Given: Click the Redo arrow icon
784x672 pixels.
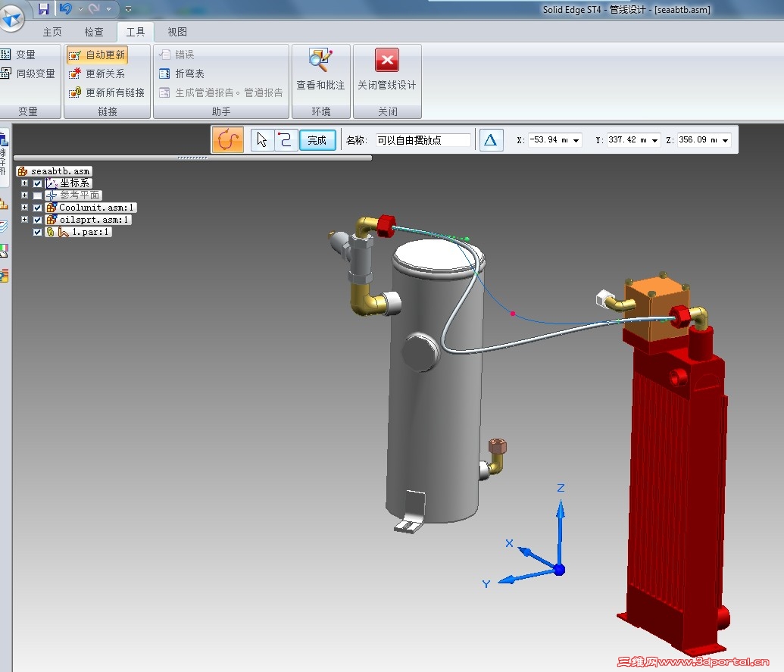Looking at the screenshot, I should [x=94, y=8].
